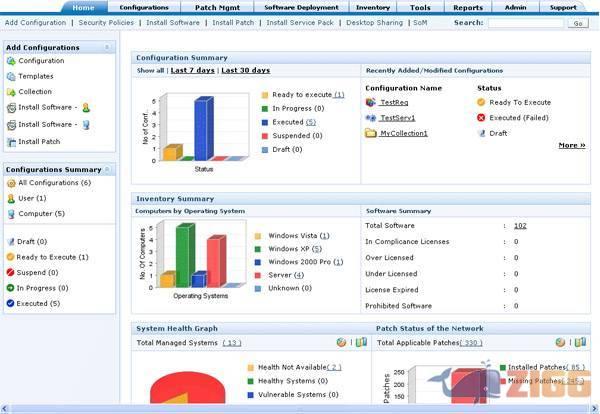The image size is (600, 414).
Task: Click the user icon beside first Install Software
Action: 86,108
